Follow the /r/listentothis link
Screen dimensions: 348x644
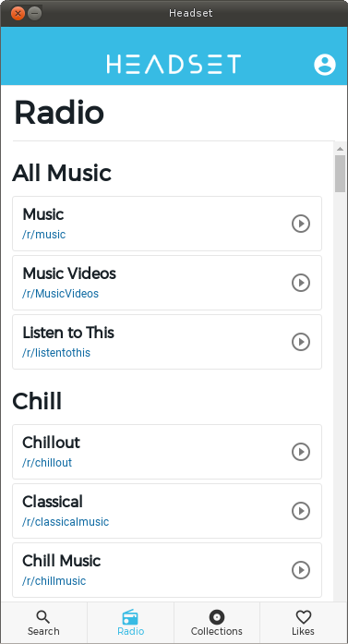56,353
